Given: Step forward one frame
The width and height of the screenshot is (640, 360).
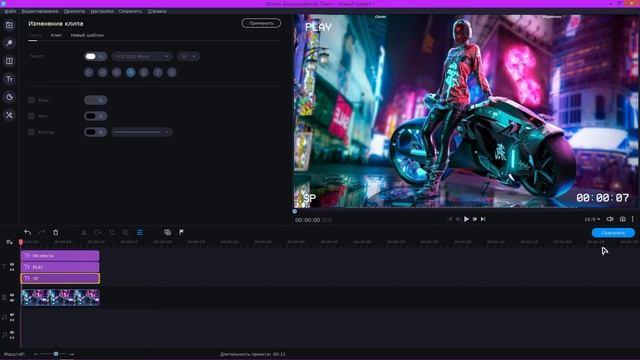Looking at the screenshot, I should pyautogui.click(x=475, y=219).
